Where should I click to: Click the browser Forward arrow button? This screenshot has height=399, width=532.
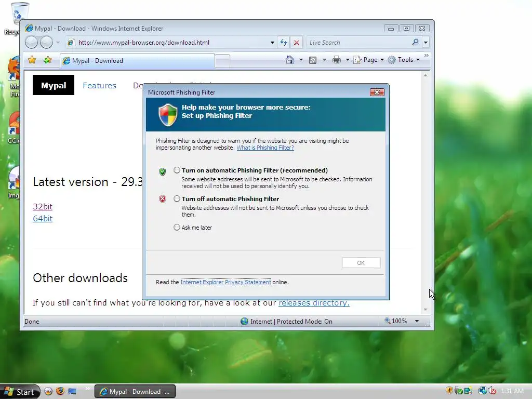click(46, 43)
